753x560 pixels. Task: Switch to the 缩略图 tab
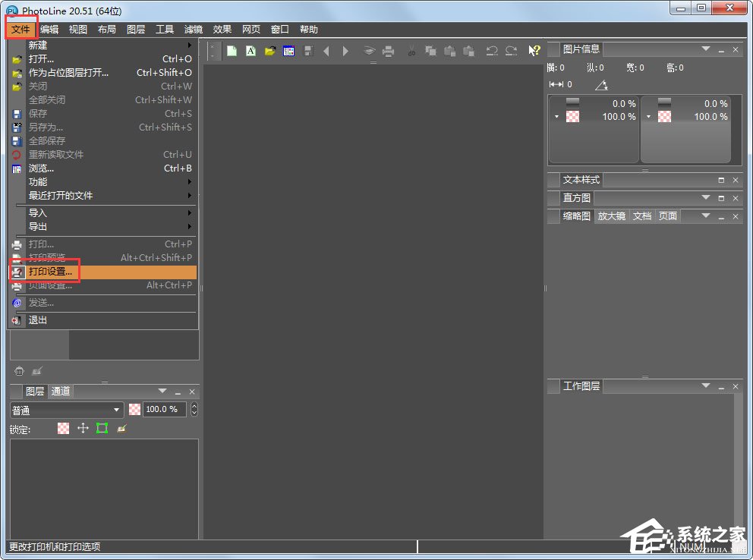click(x=576, y=216)
